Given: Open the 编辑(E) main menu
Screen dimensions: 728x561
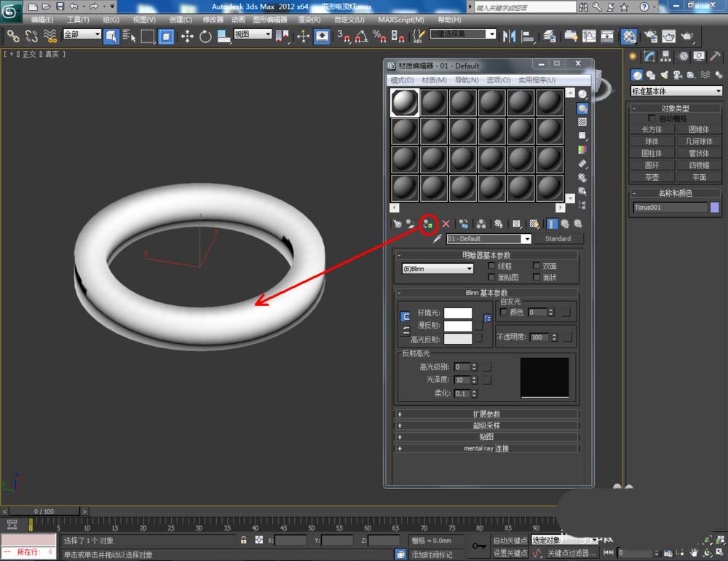Looking at the screenshot, I should pyautogui.click(x=42, y=20).
